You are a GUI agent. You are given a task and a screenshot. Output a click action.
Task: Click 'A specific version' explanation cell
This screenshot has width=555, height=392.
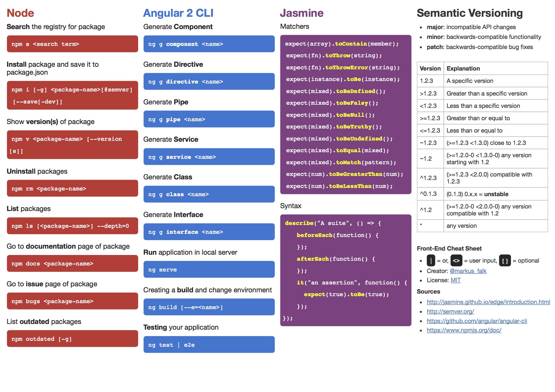point(496,81)
